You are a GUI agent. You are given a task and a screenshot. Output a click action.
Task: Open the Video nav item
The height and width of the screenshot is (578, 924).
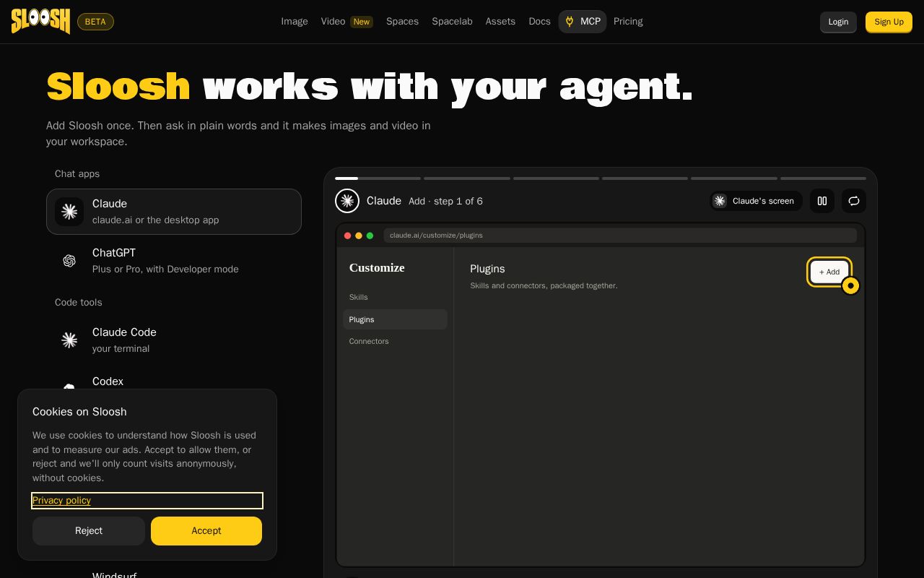coord(346,22)
